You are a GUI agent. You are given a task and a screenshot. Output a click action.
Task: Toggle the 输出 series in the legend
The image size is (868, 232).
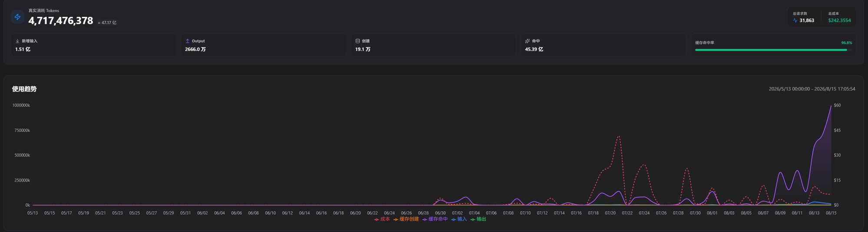[478, 219]
